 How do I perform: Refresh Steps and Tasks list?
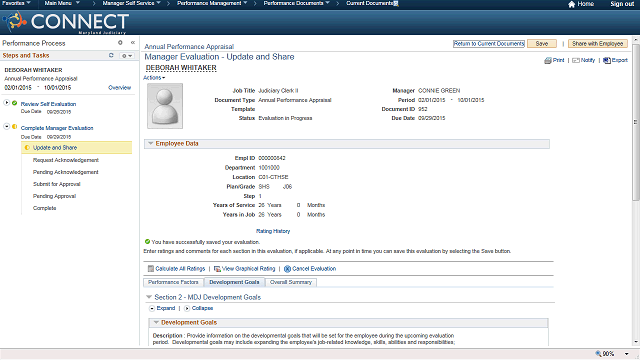(111, 55)
